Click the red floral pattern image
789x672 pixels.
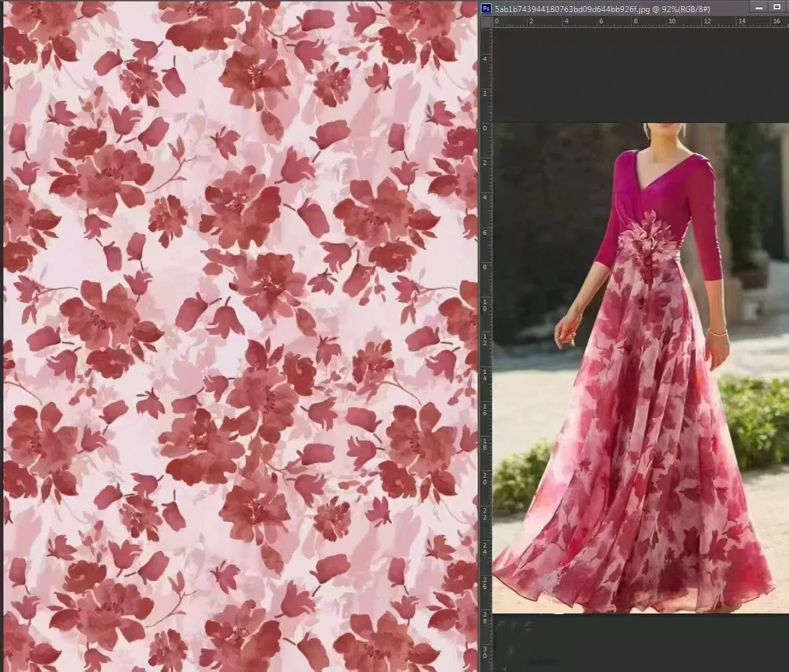(240, 336)
